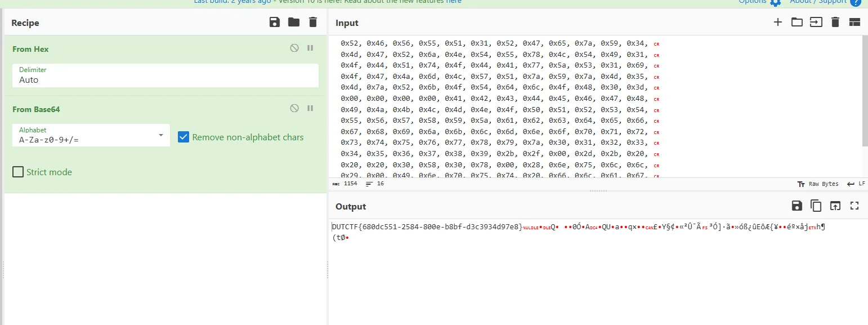Uncheck Remove non-alphabet chars checkbox
Screen dimensions: 868x325
(x=184, y=137)
